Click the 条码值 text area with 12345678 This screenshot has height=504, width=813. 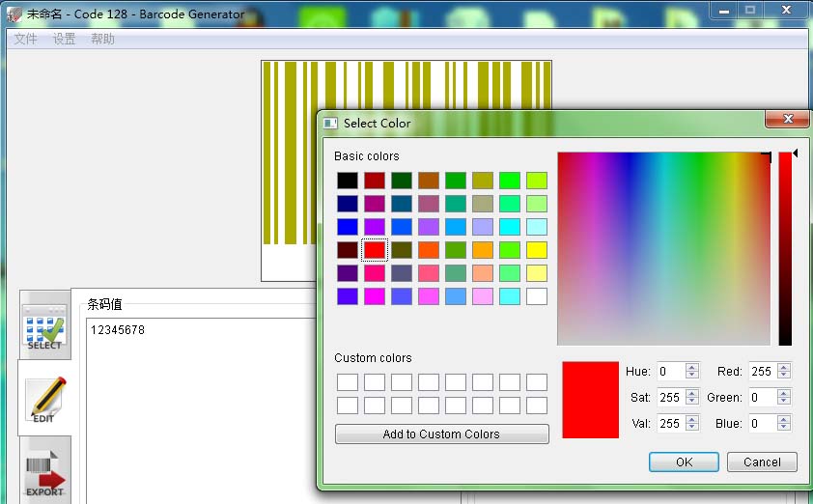(x=201, y=410)
